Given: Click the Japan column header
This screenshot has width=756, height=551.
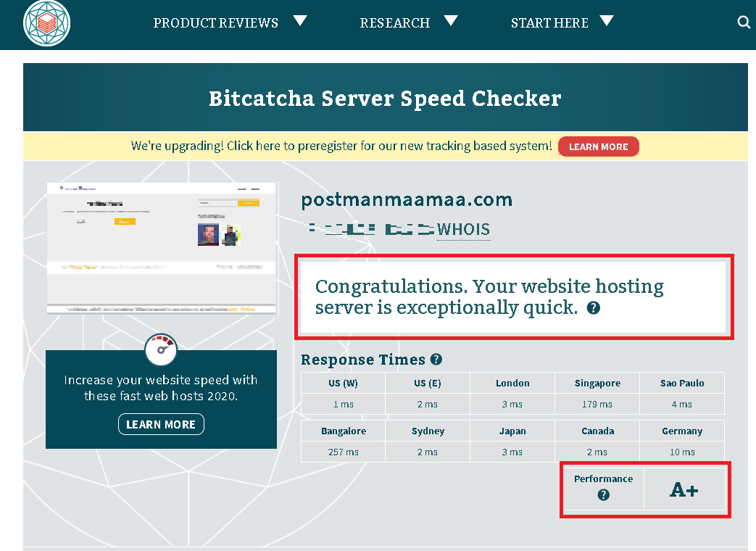Looking at the screenshot, I should click(512, 431).
